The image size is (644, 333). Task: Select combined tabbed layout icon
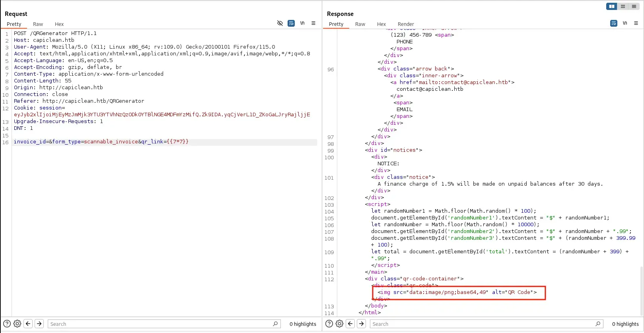[634, 6]
